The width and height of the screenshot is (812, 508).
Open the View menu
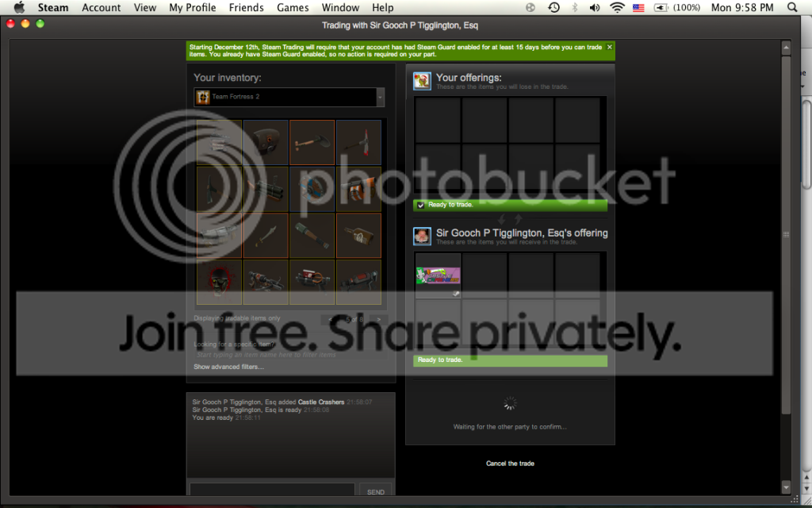(145, 7)
